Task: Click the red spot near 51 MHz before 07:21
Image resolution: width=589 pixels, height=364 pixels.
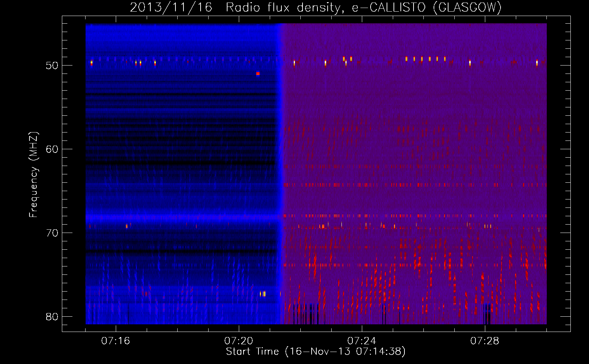Action: [258, 74]
